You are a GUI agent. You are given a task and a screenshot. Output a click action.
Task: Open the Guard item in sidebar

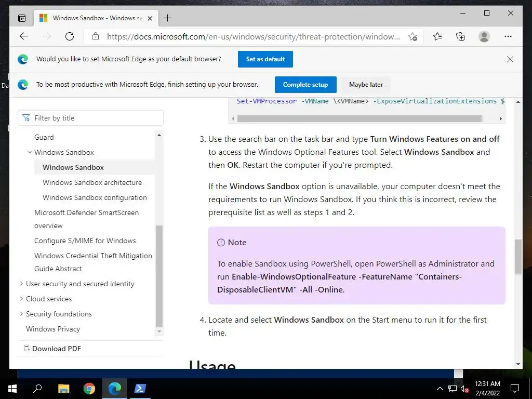44,137
